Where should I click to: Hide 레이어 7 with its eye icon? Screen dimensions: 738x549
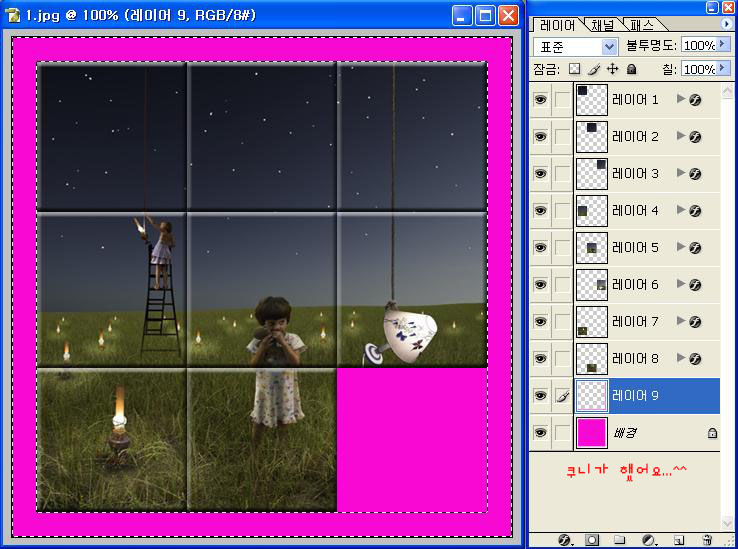point(540,322)
